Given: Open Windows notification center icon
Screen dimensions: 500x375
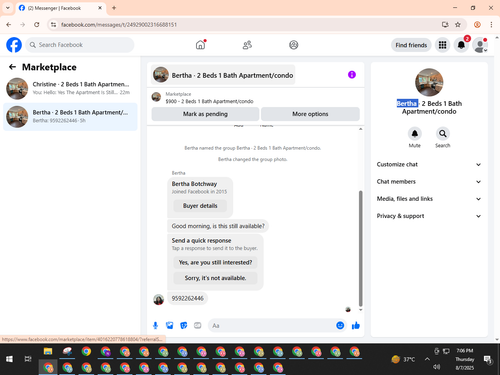Looking at the screenshot, I should tap(488, 359).
